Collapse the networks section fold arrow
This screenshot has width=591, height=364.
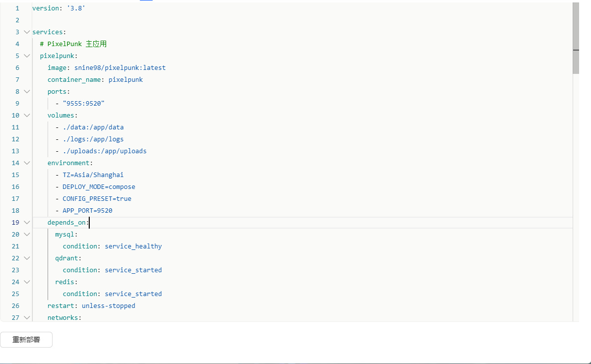27,318
